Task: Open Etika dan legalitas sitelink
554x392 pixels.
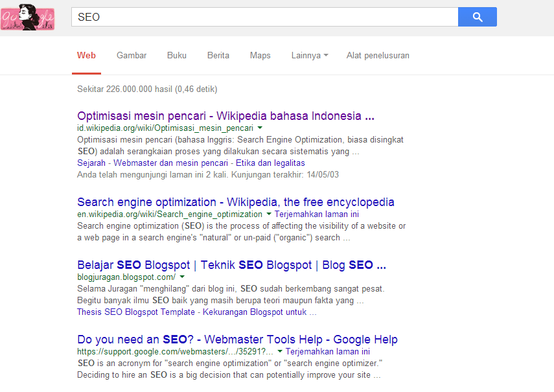Action: point(270,163)
